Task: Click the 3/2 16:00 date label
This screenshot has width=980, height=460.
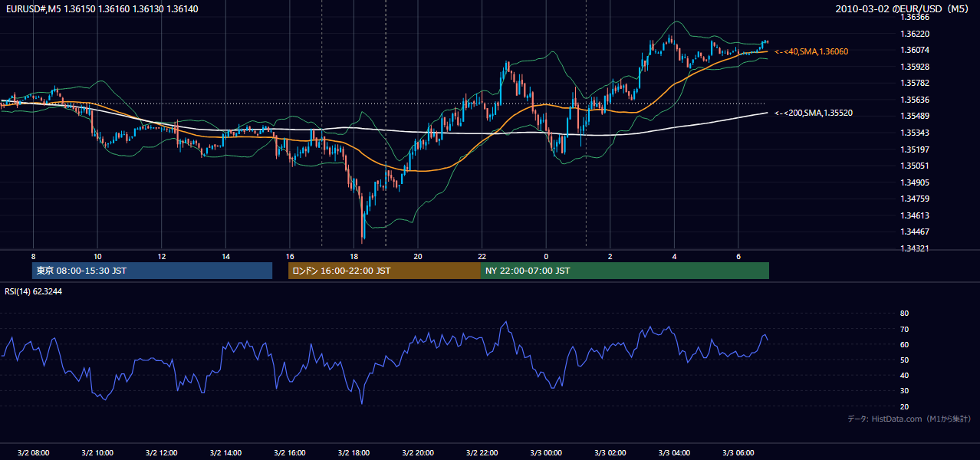Action: pyautogui.click(x=289, y=452)
